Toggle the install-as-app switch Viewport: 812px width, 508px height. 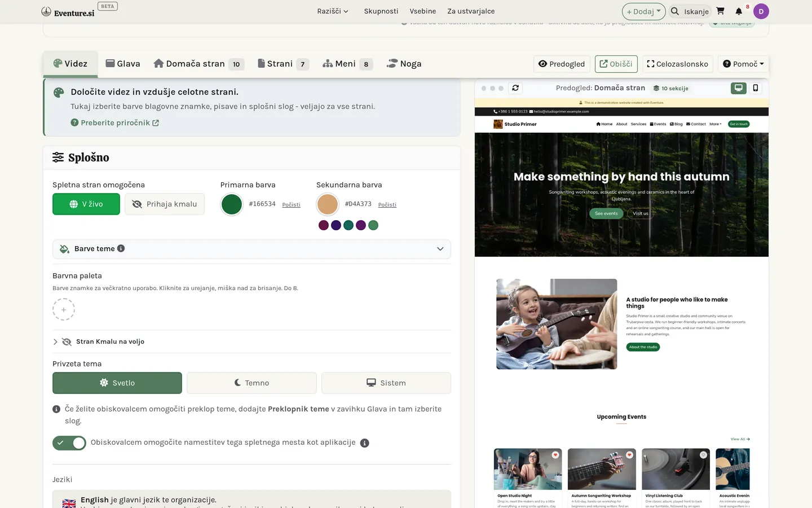tap(69, 443)
